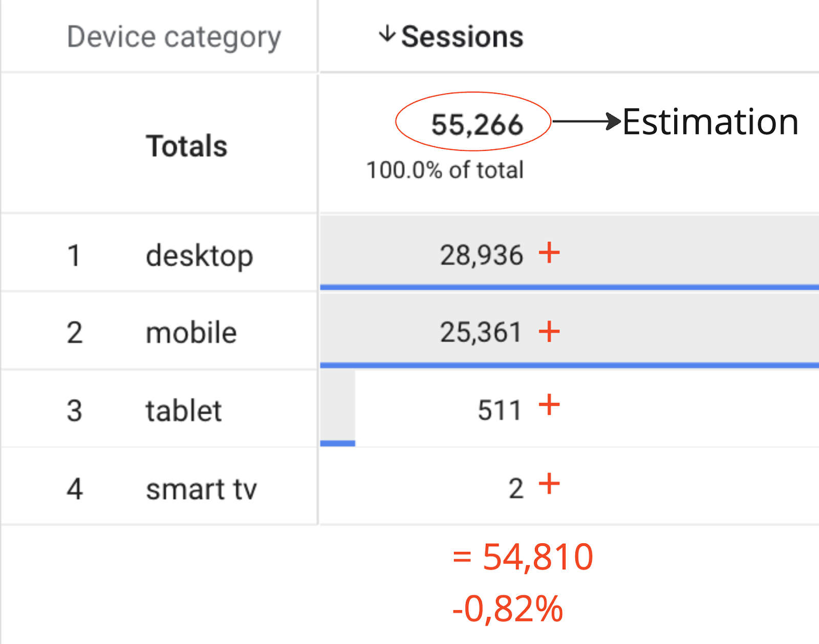
Task: Click the blue bar under tablet row
Action: [338, 443]
